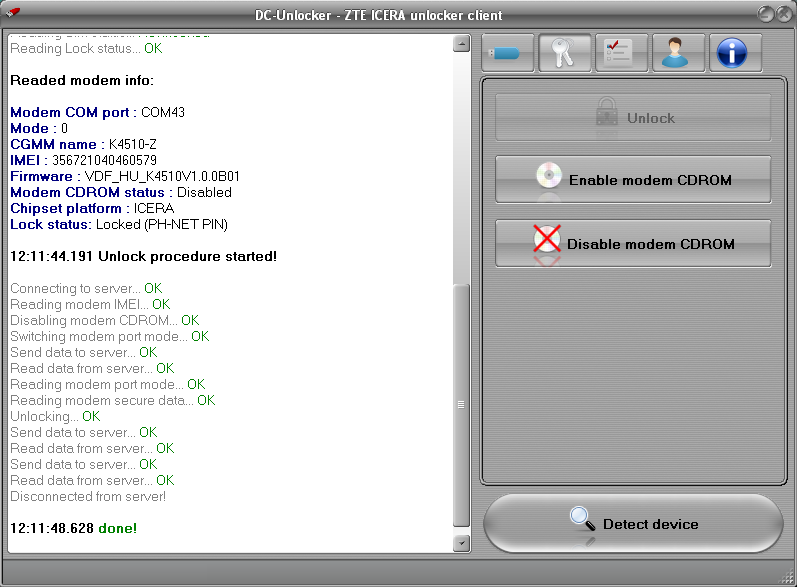The image size is (797, 587).
Task: Click Enable modem CDROM button
Action: click(633, 179)
